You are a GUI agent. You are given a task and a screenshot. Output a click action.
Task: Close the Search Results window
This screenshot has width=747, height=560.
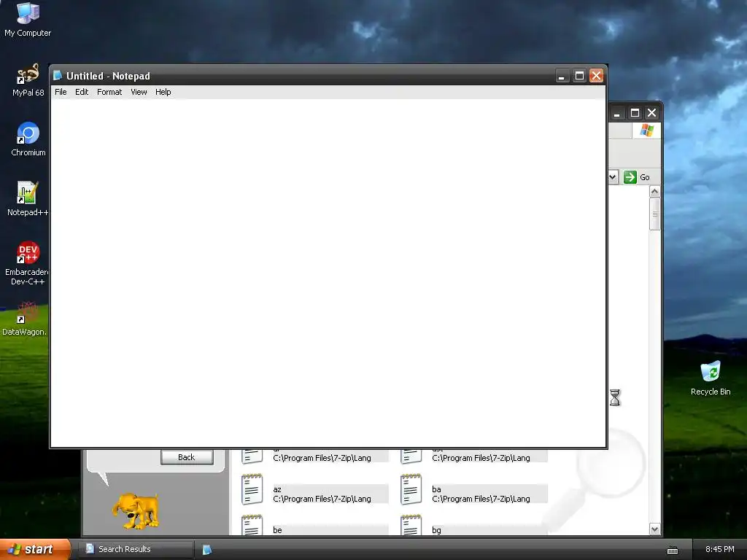click(x=651, y=113)
